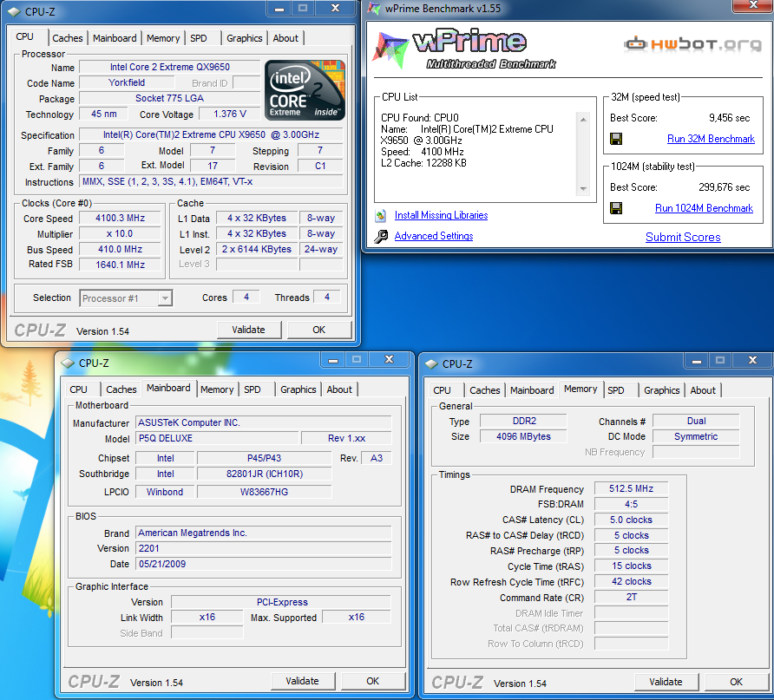The height and width of the screenshot is (700, 774).
Task: Click the Memory Size 4096 MBytes value
Action: click(524, 436)
